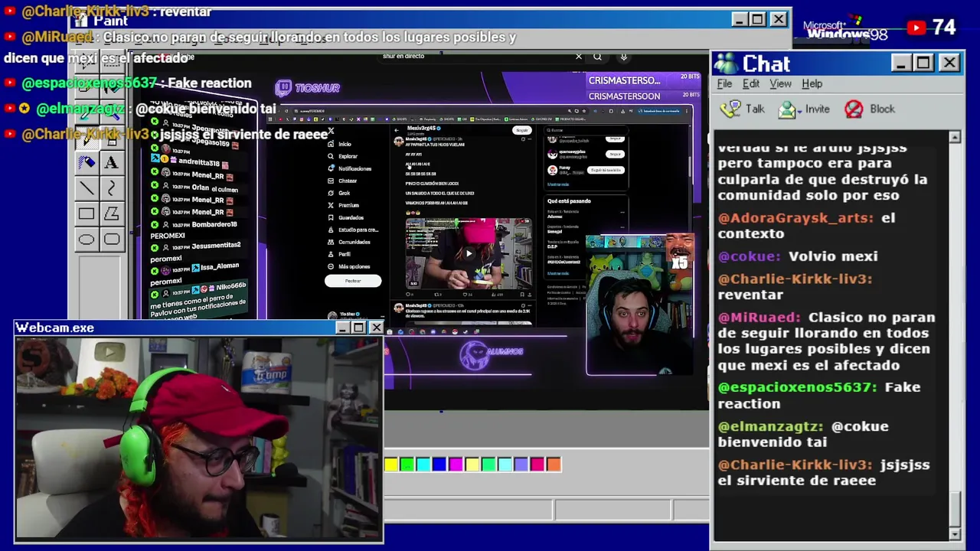Click Seguir button beside Mexiv3rg4S header
The width and height of the screenshot is (980, 551).
(x=521, y=130)
